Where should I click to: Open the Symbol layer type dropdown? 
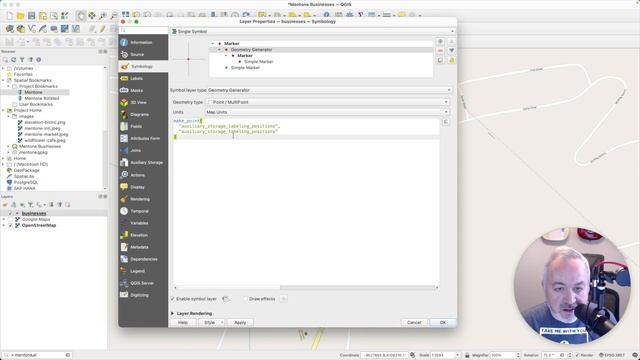(329, 90)
